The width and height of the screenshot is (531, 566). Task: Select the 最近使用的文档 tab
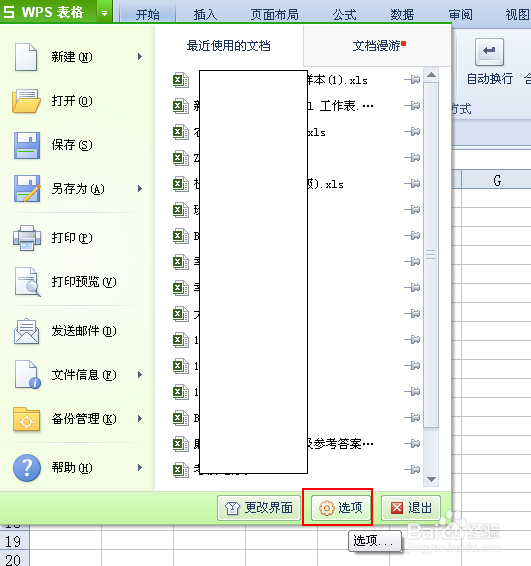228,46
